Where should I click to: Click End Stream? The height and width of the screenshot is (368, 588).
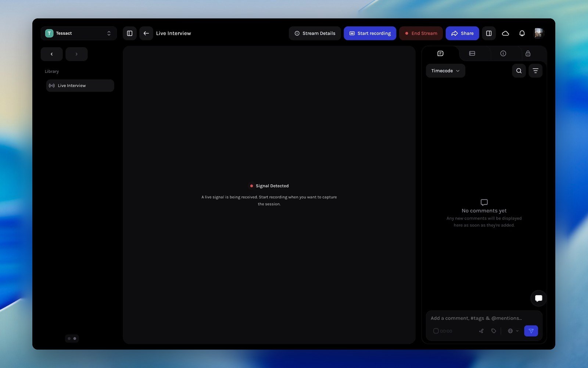421,33
